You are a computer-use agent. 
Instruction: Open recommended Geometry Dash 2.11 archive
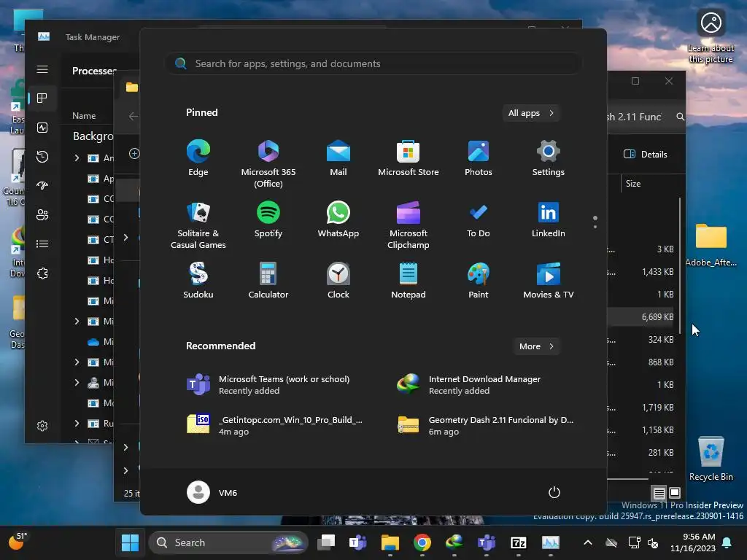(x=485, y=425)
